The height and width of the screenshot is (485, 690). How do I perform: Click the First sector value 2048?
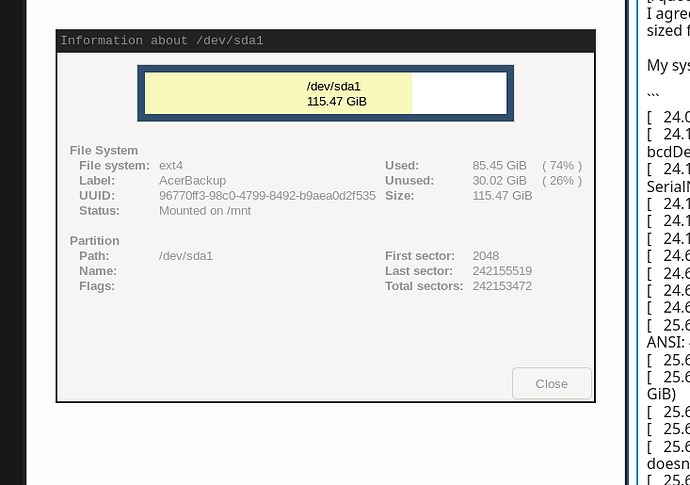tap(486, 256)
